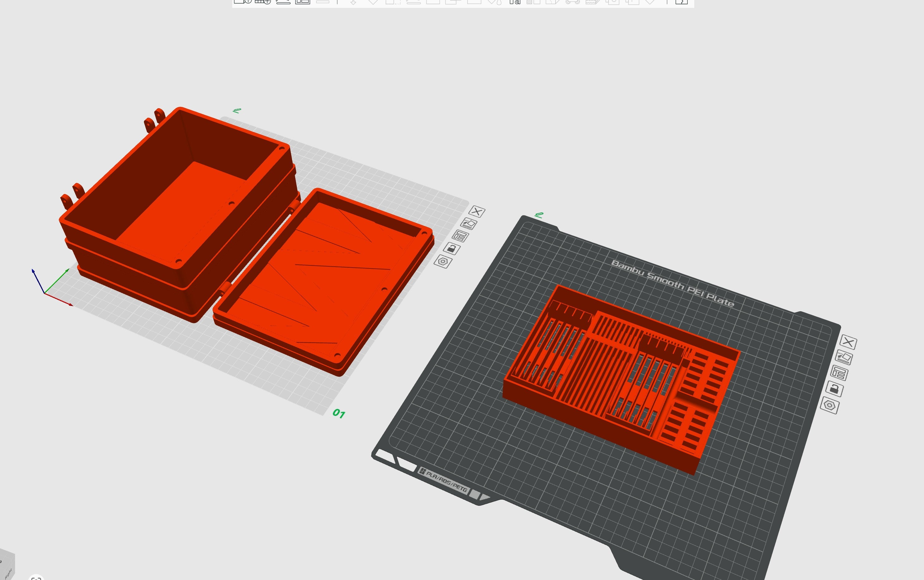Open plate settings for the dark PEI plate

(829, 405)
